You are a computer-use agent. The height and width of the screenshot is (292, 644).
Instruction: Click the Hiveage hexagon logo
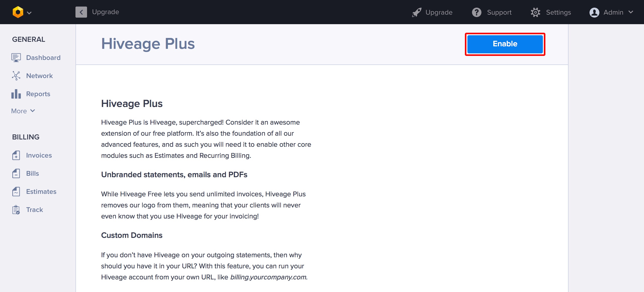(x=18, y=12)
